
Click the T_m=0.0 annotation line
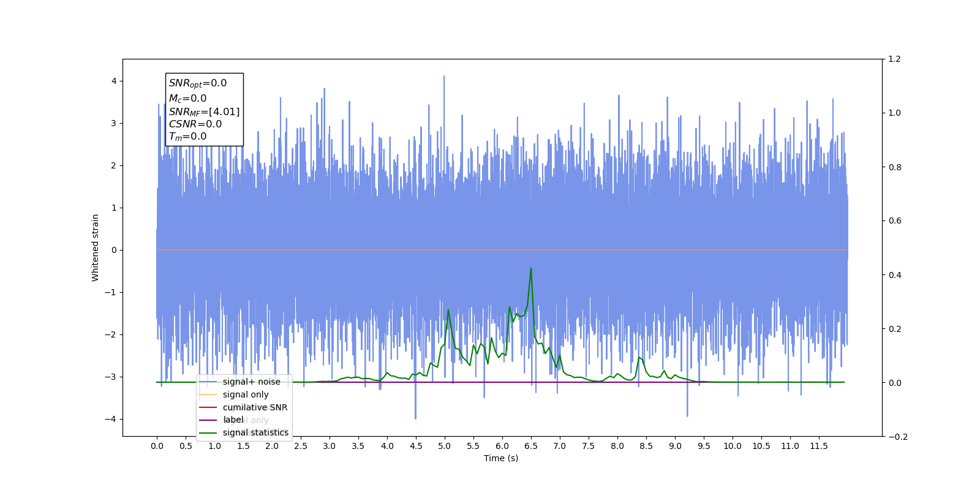188,137
